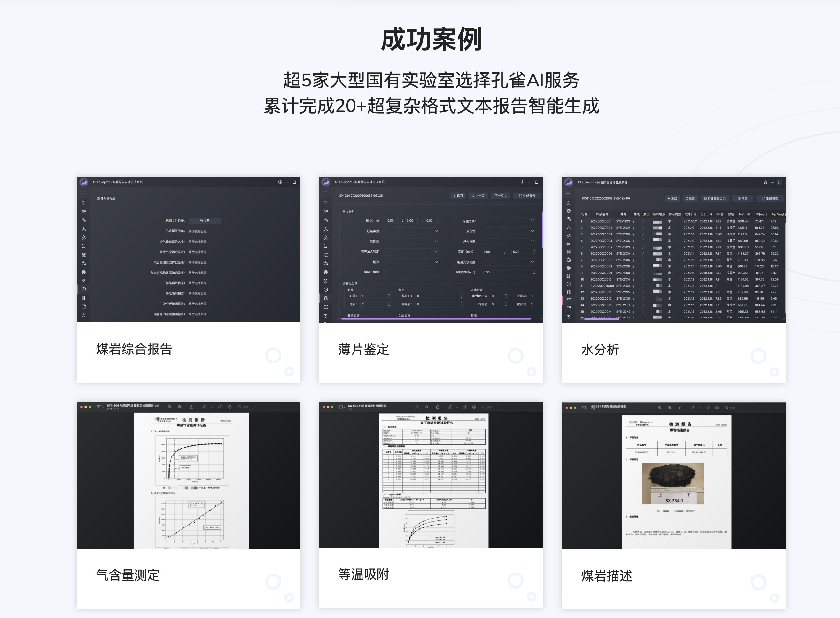This screenshot has width=840, height=618.
Task: Click the SX-234-1 coal sample photo in 煤岩描述 report
Action: (673, 484)
